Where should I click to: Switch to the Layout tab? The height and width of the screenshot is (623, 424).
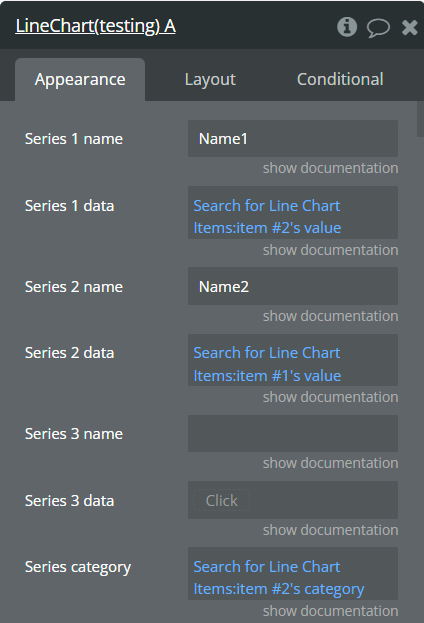(210, 79)
